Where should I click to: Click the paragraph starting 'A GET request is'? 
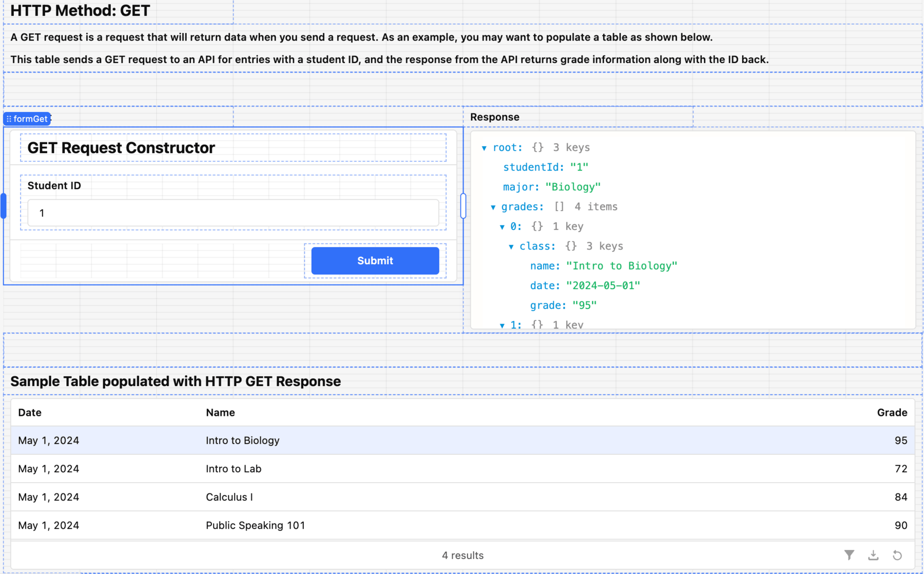361,37
